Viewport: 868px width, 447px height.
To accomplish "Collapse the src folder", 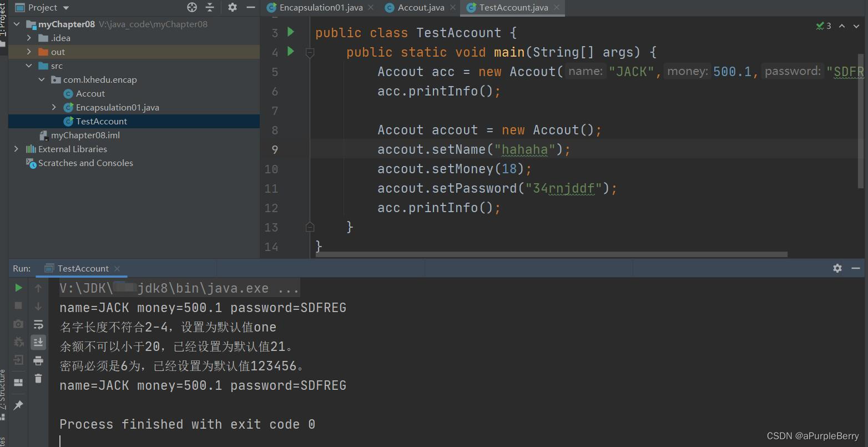I will click(29, 66).
